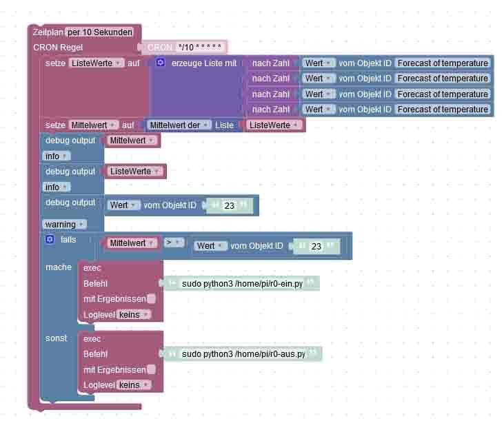Image resolution: width=504 pixels, height=421 pixels.
Task: Open ListeWerte variable dropdown in setze block
Action: point(96,63)
